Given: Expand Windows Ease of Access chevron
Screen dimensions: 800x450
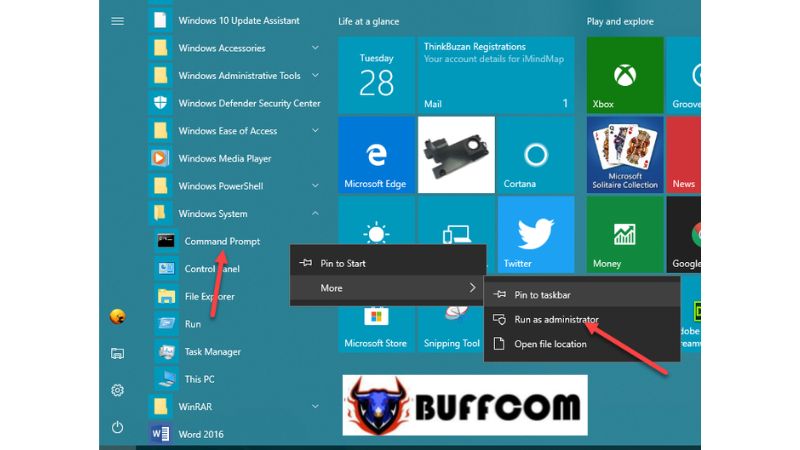Looking at the screenshot, I should point(315,130).
